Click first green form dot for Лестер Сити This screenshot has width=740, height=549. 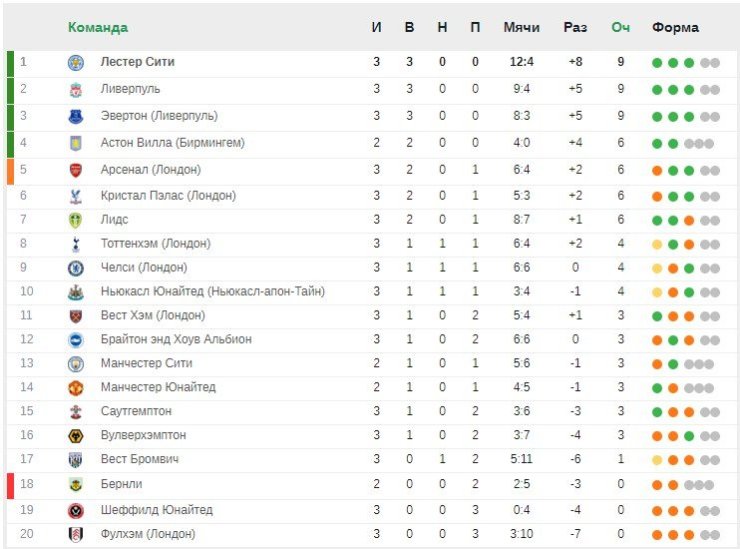click(657, 63)
